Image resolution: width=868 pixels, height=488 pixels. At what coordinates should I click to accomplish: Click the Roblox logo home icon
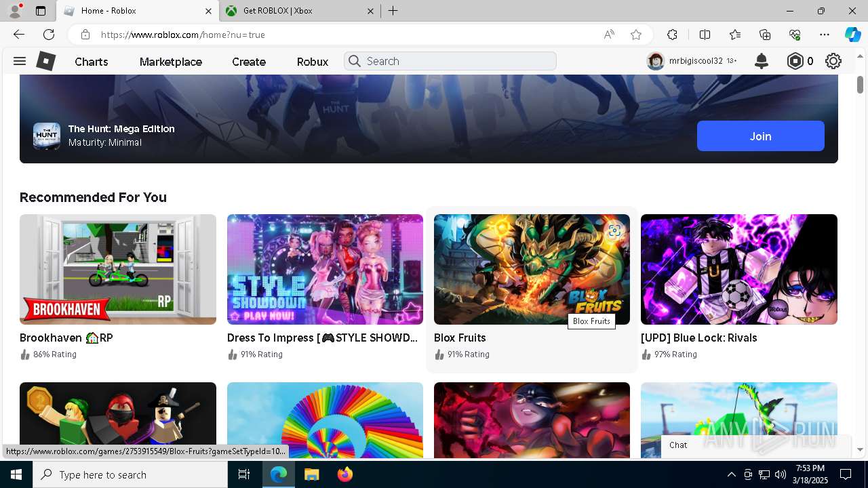pos(45,61)
